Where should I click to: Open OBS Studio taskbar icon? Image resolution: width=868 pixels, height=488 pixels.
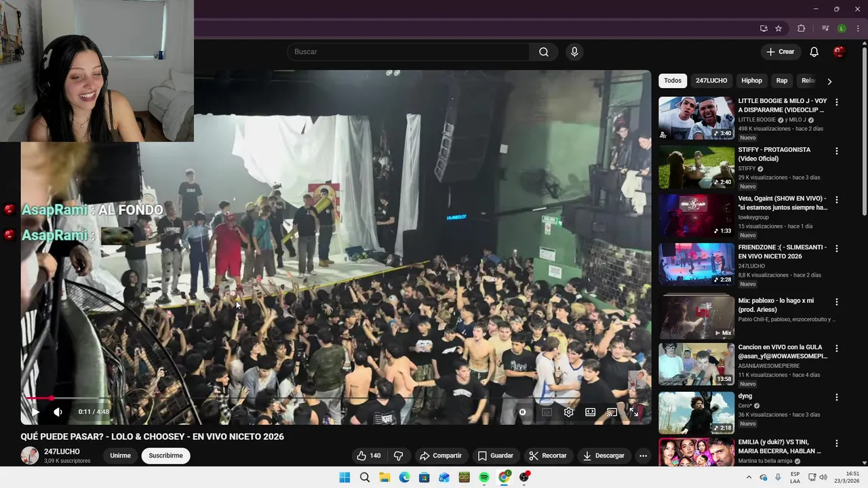(x=524, y=477)
